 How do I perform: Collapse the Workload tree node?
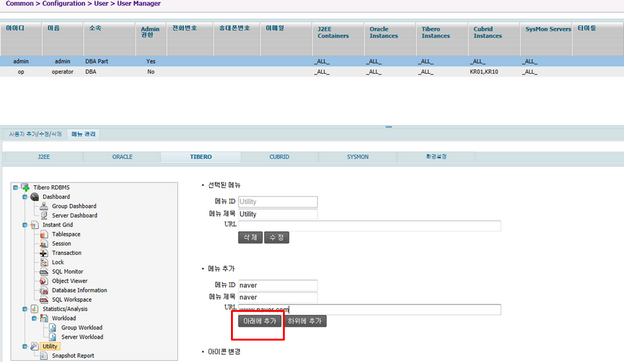[34, 318]
